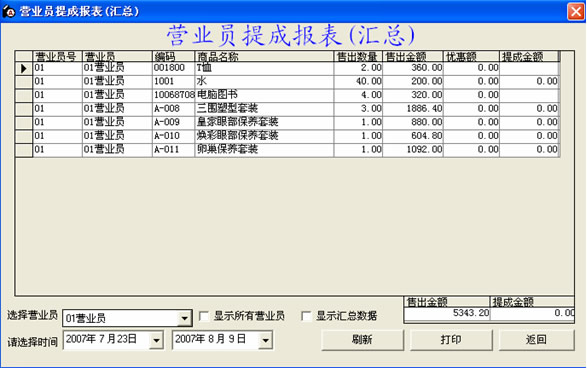The height and width of the screenshot is (369, 587).
Task: Click the 营业员号 column header
Action: [58, 57]
